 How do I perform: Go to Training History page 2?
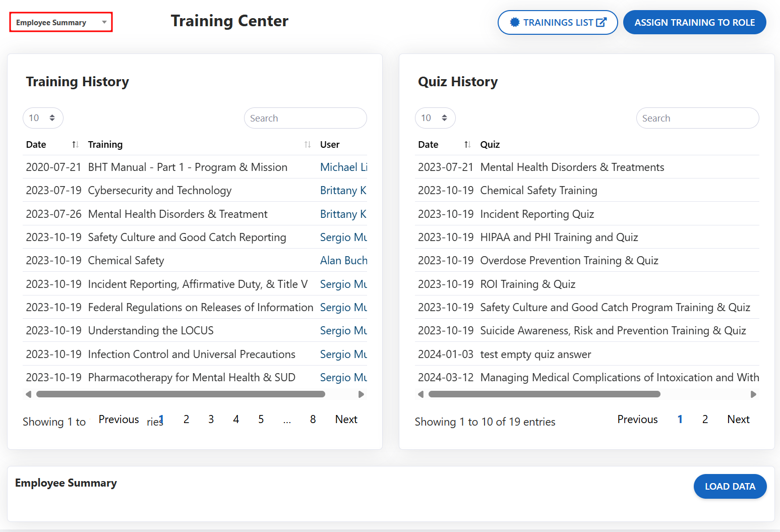click(186, 420)
